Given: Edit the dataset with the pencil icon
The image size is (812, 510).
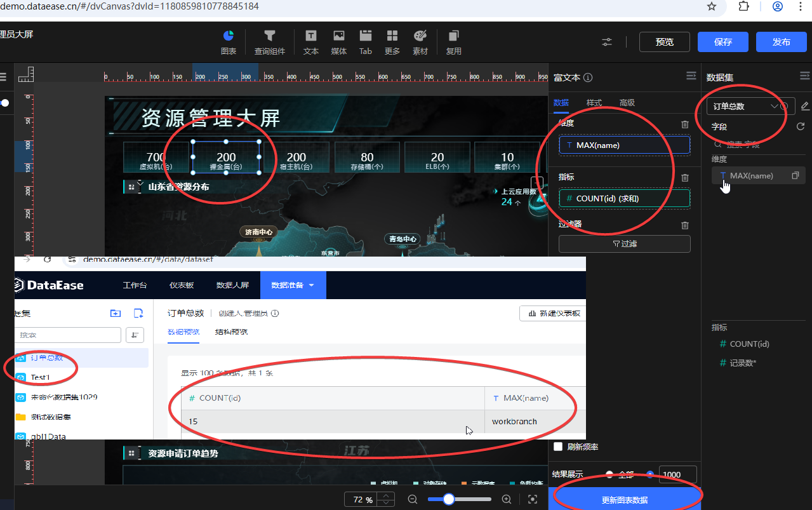Looking at the screenshot, I should point(804,106).
